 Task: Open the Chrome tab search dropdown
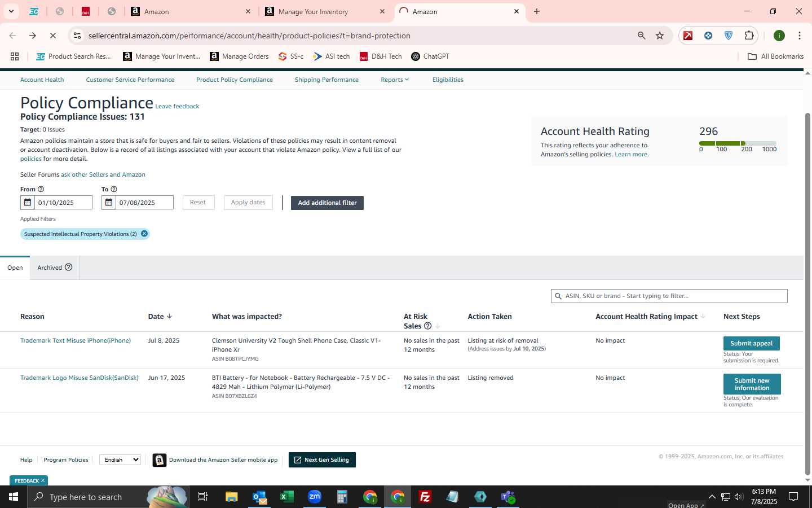[11, 11]
